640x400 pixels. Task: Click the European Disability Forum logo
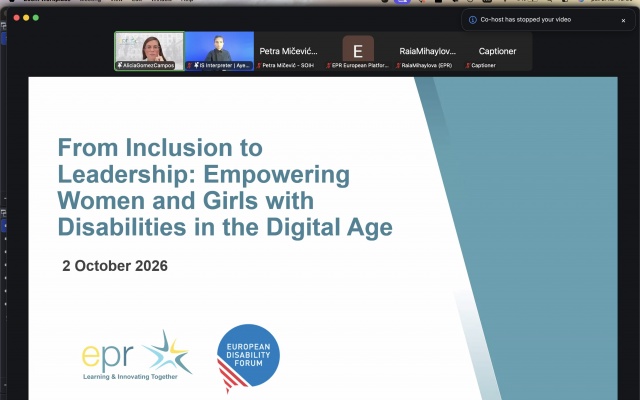click(x=248, y=358)
